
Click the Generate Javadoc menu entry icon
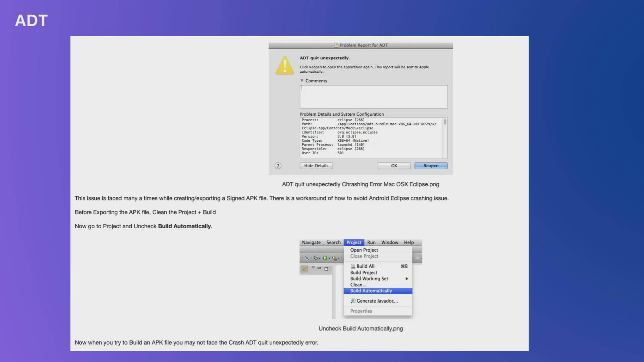point(353,301)
